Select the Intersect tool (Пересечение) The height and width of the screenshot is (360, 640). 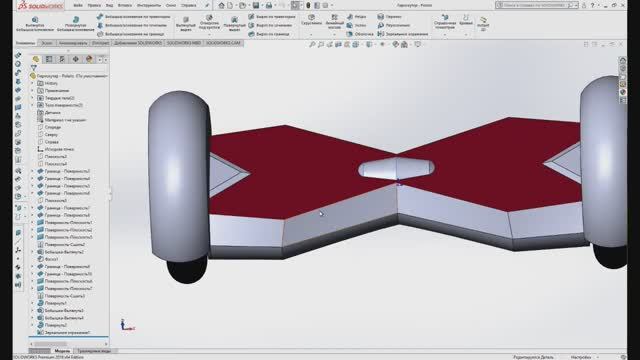393,25
